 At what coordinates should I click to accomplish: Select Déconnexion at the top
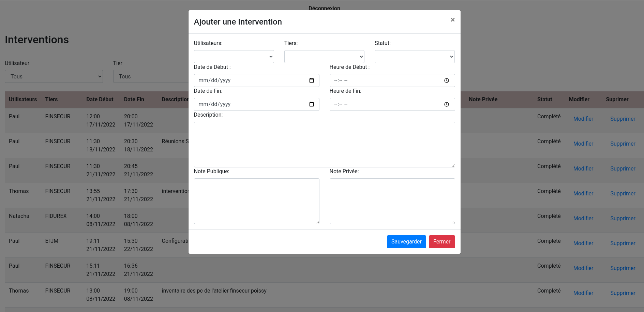tap(324, 8)
